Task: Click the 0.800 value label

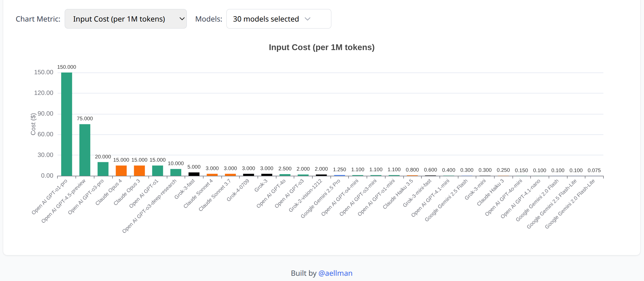Action: tap(412, 170)
